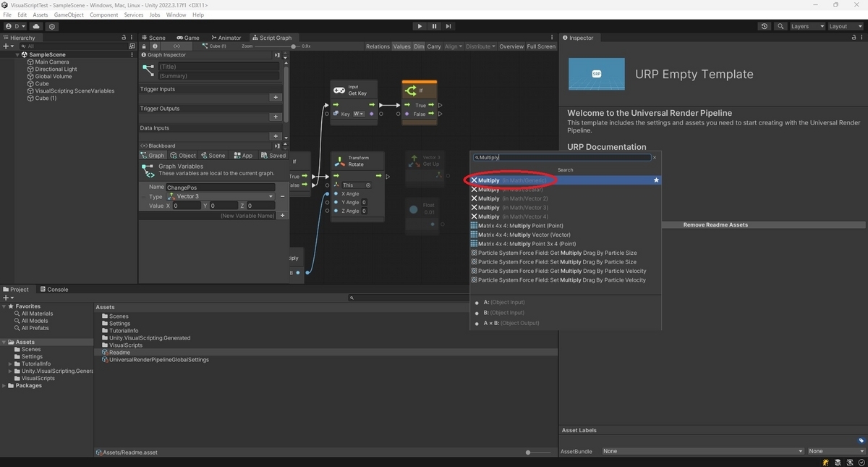Open the account dropdown labeled D
Image resolution: width=868 pixels, height=467 pixels.
pos(14,26)
